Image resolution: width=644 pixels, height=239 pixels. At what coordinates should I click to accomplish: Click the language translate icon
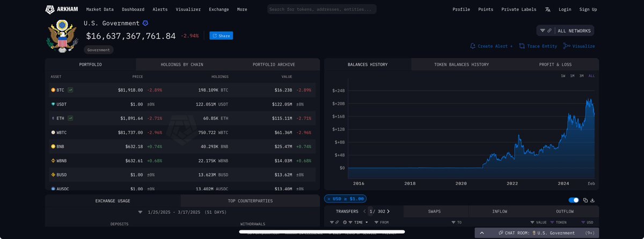point(547,9)
